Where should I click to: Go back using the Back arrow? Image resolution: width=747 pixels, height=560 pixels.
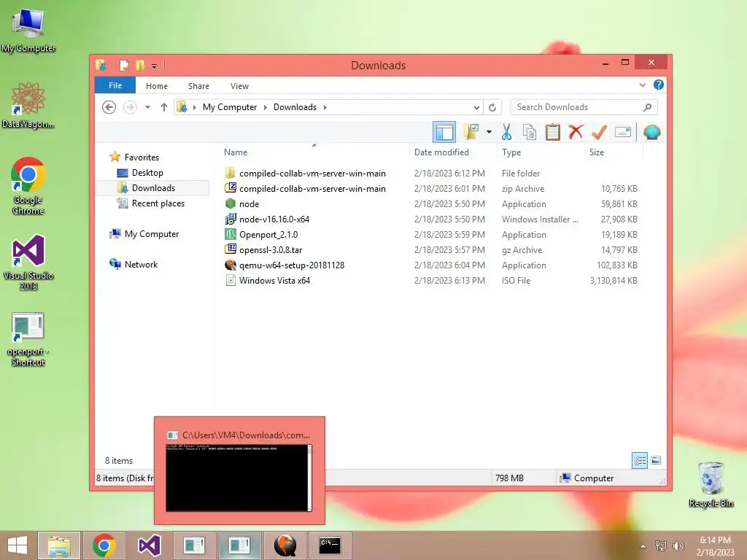tap(109, 107)
